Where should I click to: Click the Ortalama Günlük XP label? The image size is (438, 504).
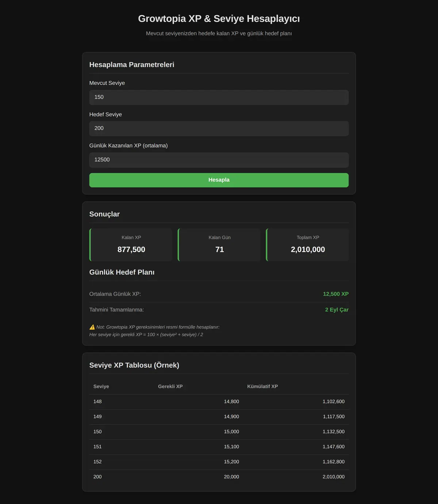tap(115, 294)
